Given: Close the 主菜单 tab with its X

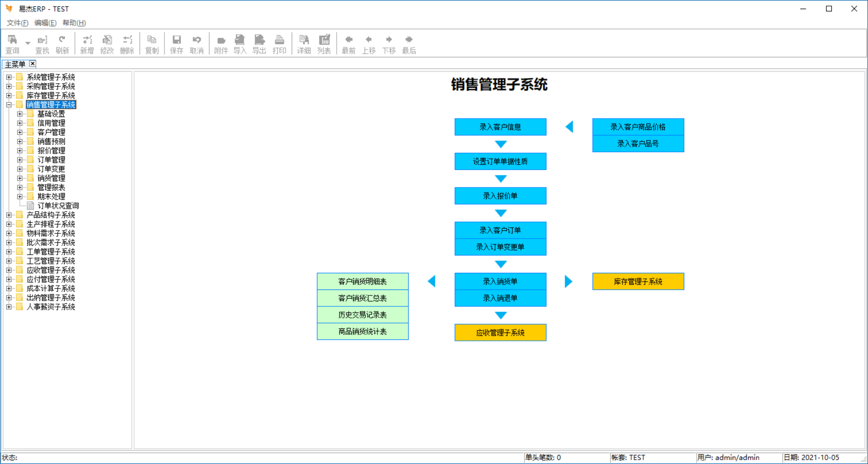Looking at the screenshot, I should 33,64.
